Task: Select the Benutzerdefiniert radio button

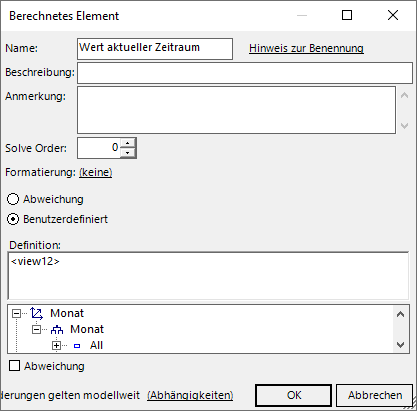Action: coord(13,219)
